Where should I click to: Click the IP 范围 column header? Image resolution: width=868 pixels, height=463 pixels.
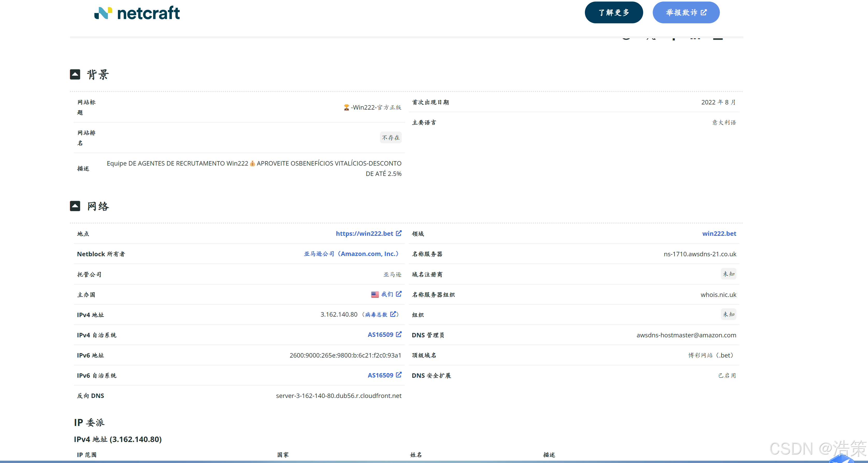click(x=87, y=454)
